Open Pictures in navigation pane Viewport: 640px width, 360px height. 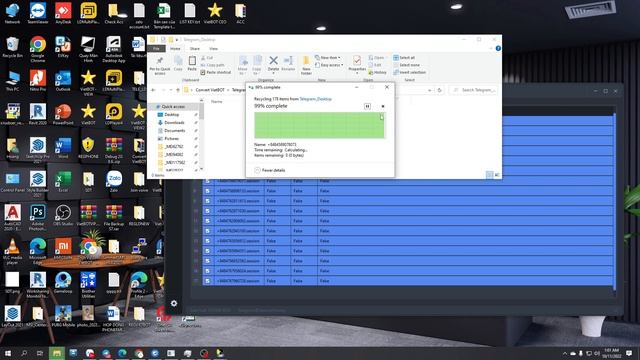click(171, 139)
